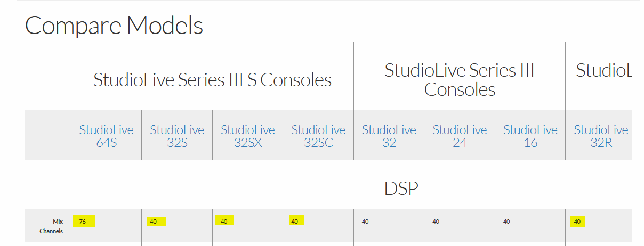This screenshot has width=644, height=246.
Task: Click the StudioLive Series III Consoles header
Action: pyautogui.click(x=460, y=80)
